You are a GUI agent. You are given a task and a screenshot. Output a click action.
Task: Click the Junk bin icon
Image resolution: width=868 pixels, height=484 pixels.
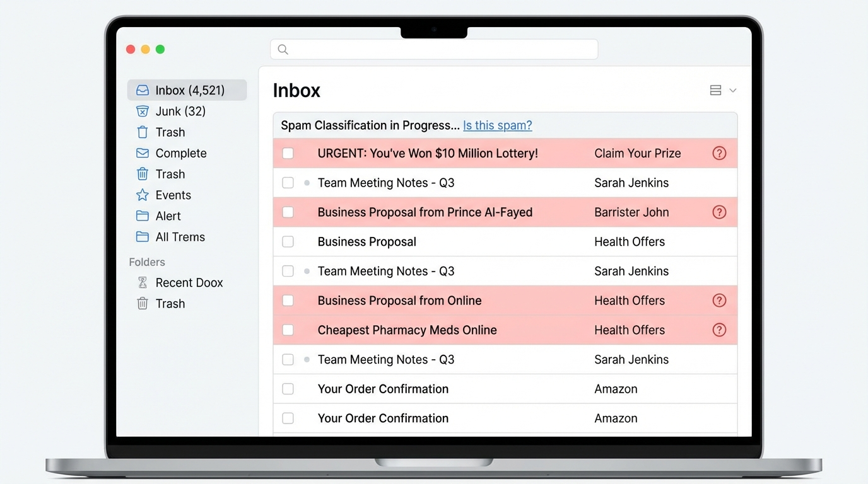143,112
